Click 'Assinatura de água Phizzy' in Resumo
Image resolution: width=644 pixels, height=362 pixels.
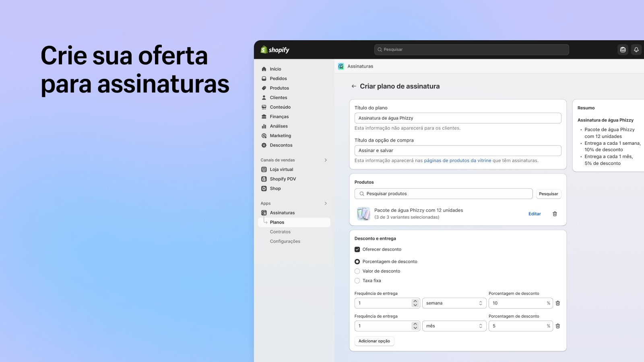click(605, 120)
